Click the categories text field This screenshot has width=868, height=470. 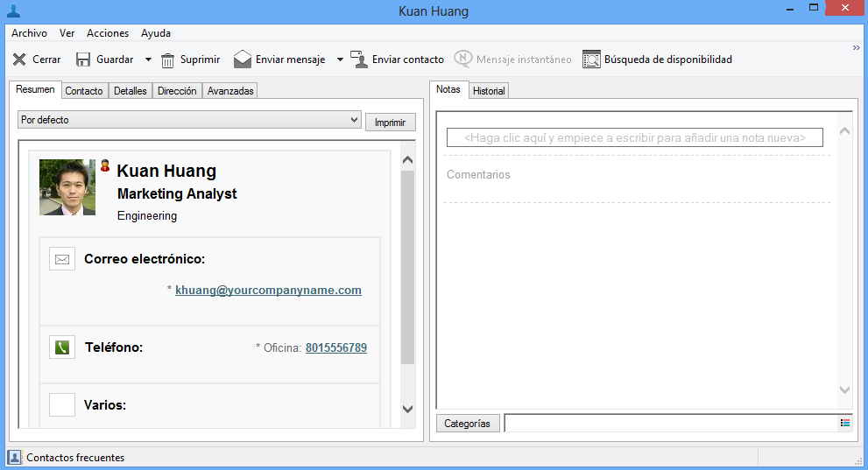click(x=671, y=423)
